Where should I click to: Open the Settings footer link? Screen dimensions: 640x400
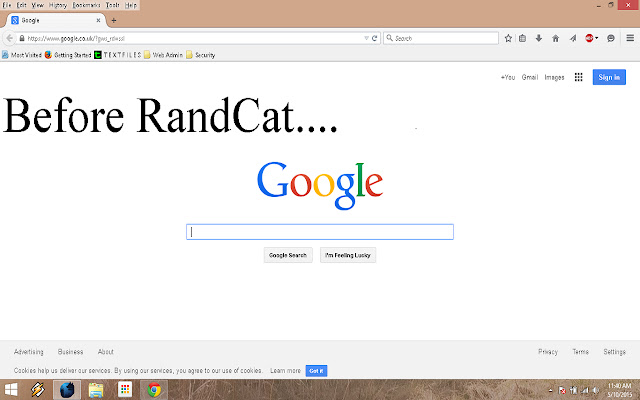pyautogui.click(x=614, y=351)
